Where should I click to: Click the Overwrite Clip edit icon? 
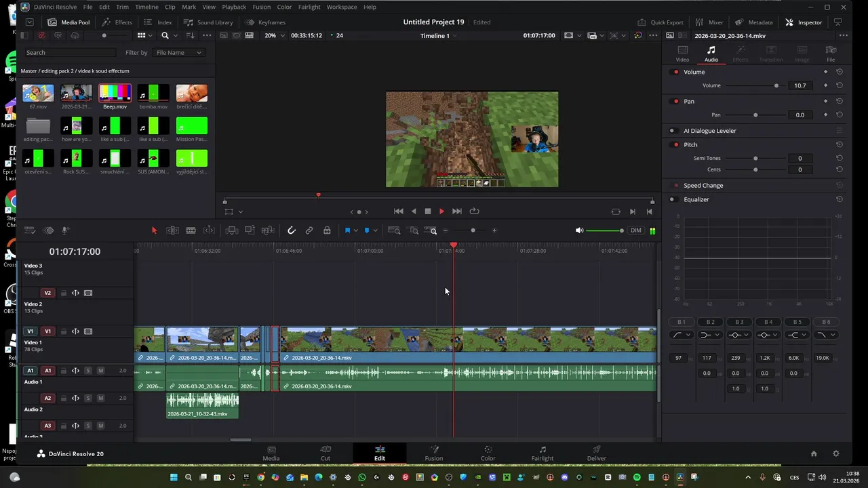[250, 230]
